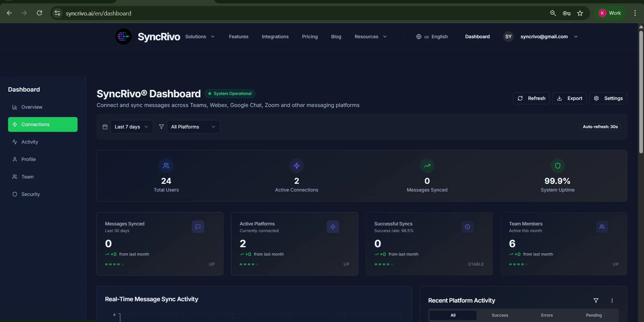This screenshot has width=644, height=322.
Task: Open Security in the sidebar
Action: tap(43, 194)
